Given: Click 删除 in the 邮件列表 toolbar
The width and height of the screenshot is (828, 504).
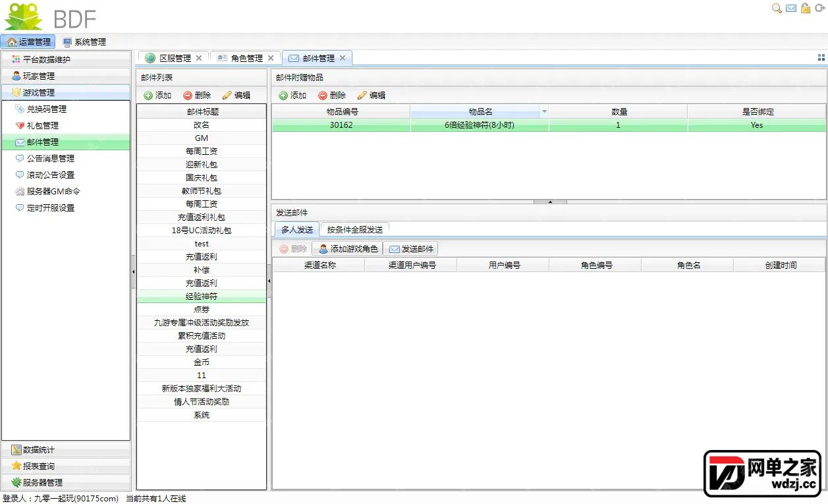Looking at the screenshot, I should (197, 96).
